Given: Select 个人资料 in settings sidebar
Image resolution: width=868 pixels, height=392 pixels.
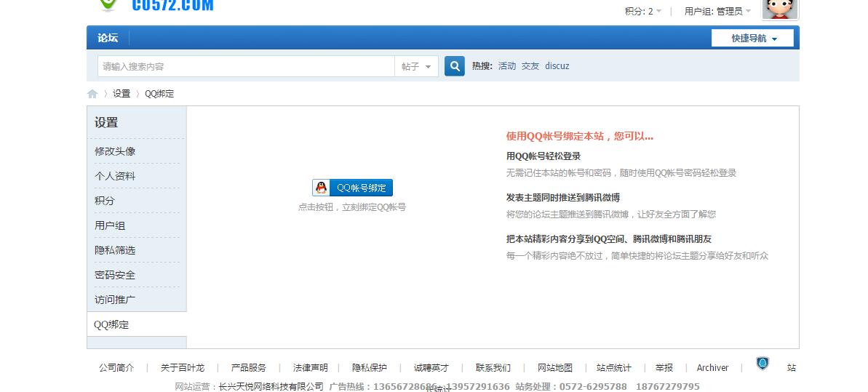Looking at the screenshot, I should point(115,176).
